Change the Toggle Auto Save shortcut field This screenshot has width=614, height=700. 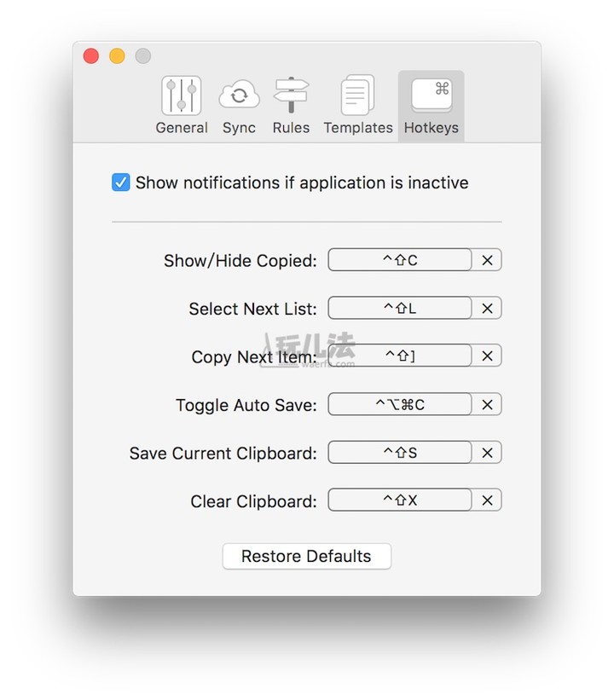[x=400, y=405]
